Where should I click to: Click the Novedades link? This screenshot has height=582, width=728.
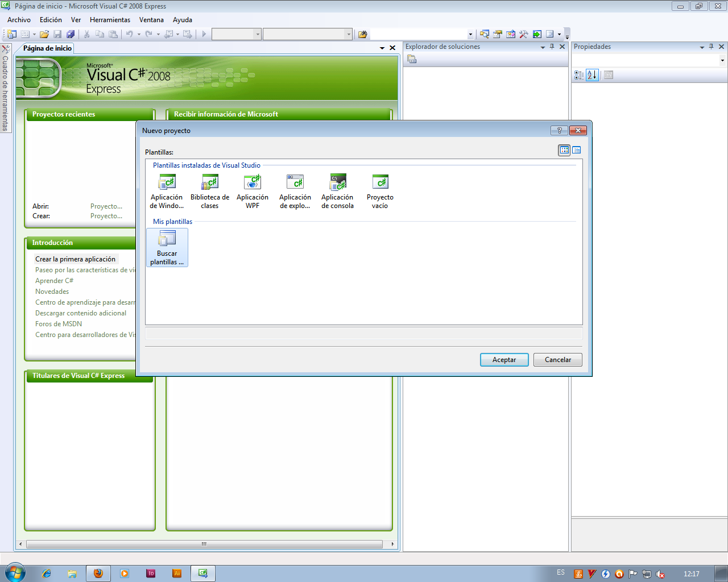click(x=52, y=292)
